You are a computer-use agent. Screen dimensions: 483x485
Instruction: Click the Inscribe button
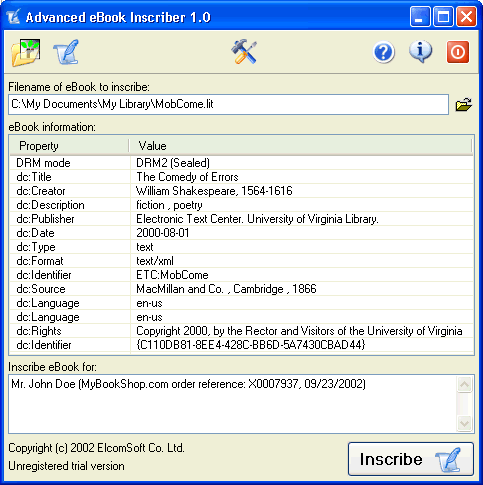tap(411, 459)
